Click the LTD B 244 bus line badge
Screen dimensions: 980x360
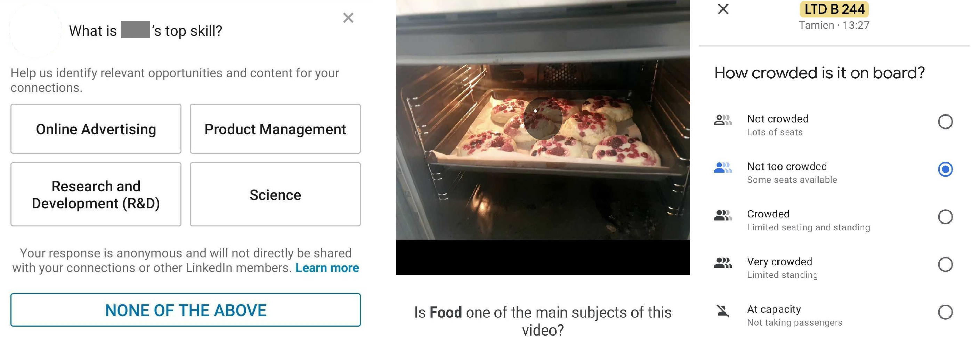pos(834,9)
